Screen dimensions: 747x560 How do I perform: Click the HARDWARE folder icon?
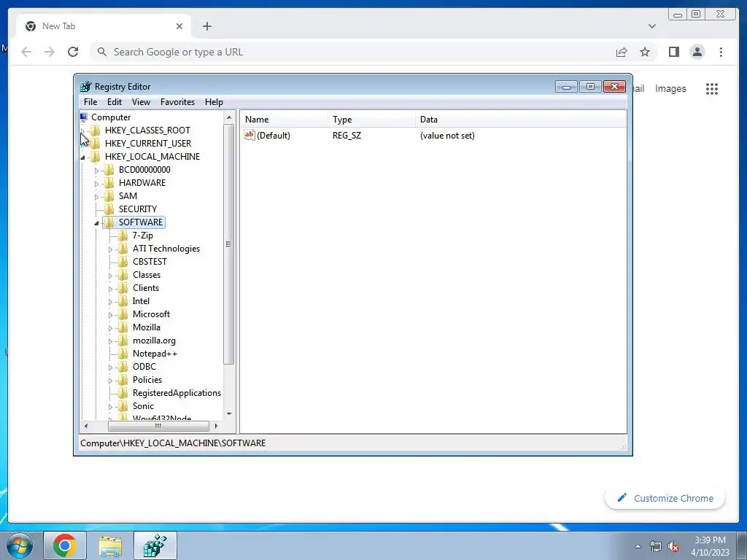(x=109, y=183)
